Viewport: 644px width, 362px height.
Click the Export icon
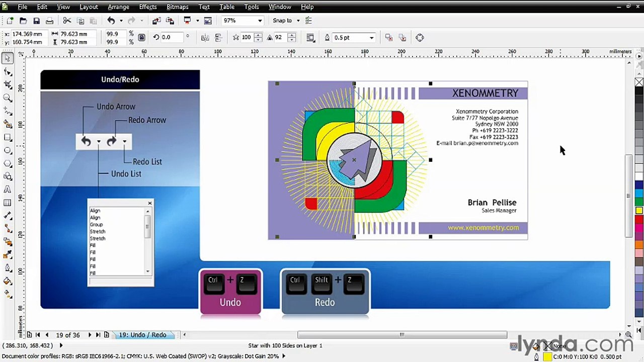(170, 21)
